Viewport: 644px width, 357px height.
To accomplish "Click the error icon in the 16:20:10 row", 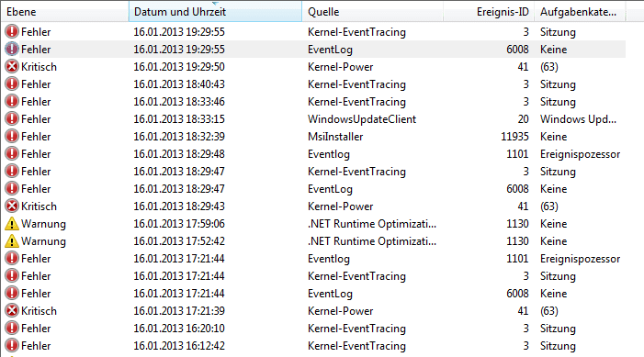I will coord(12,329).
